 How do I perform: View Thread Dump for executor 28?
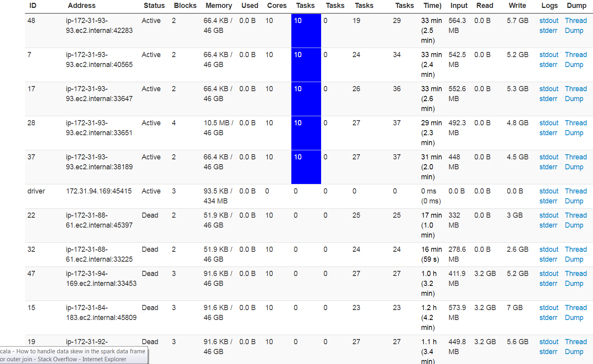576,128
